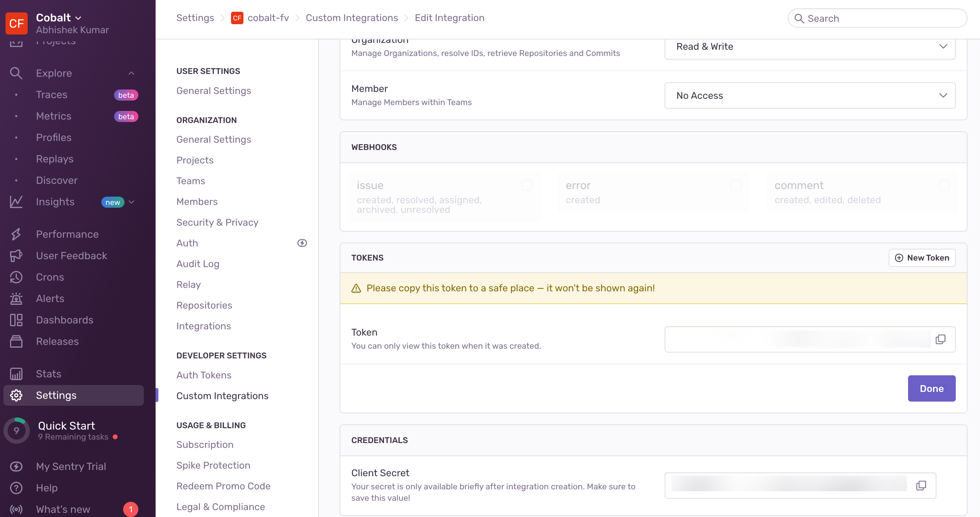Click the User Feedback megaphone icon
Screen dimensions: 980x517
pos(16,255)
